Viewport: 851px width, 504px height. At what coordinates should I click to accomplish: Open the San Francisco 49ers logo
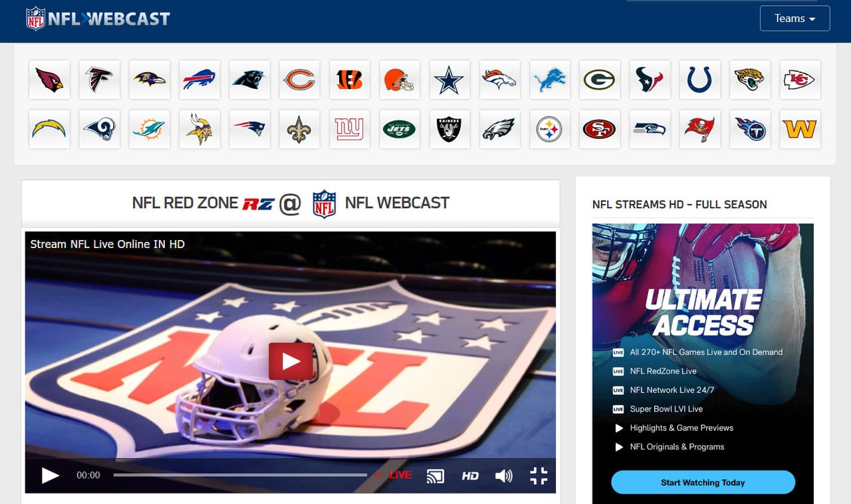[x=600, y=129]
